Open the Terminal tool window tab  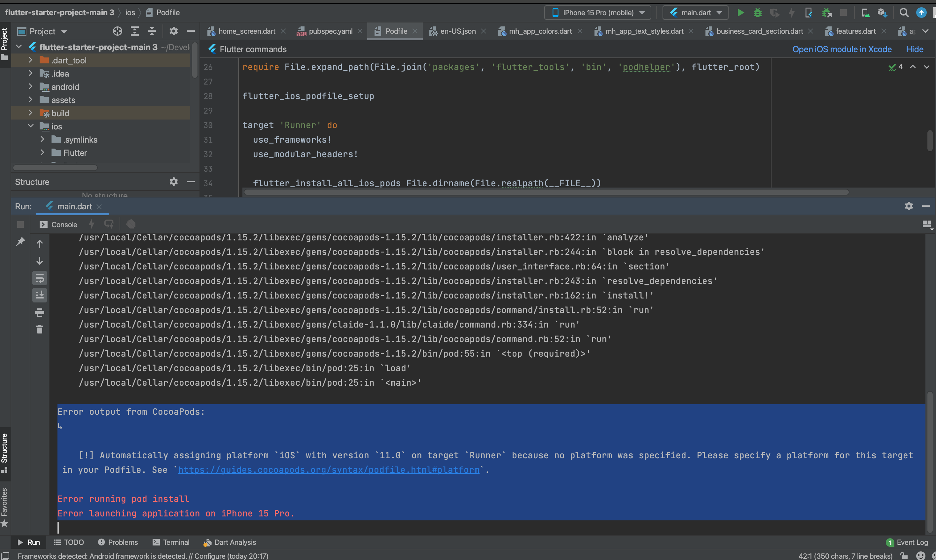click(171, 542)
